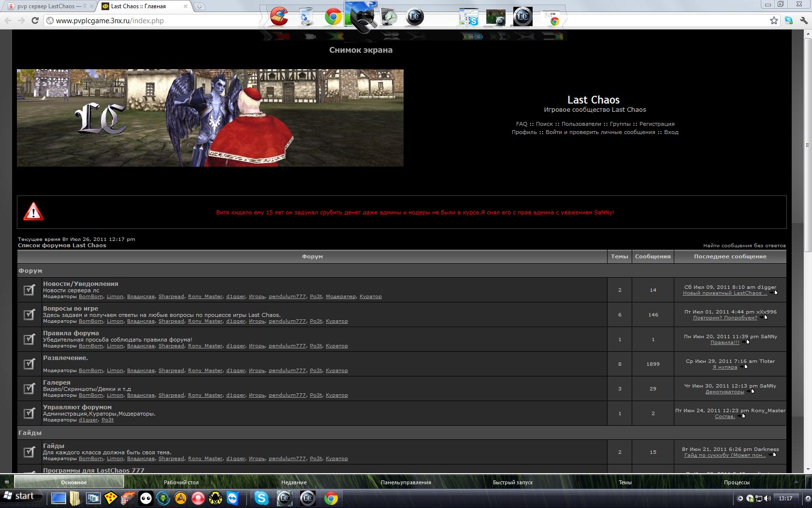Viewport: 812px width, 508px height.
Task: Launch the AIMP player taskbar icon
Action: click(x=181, y=498)
